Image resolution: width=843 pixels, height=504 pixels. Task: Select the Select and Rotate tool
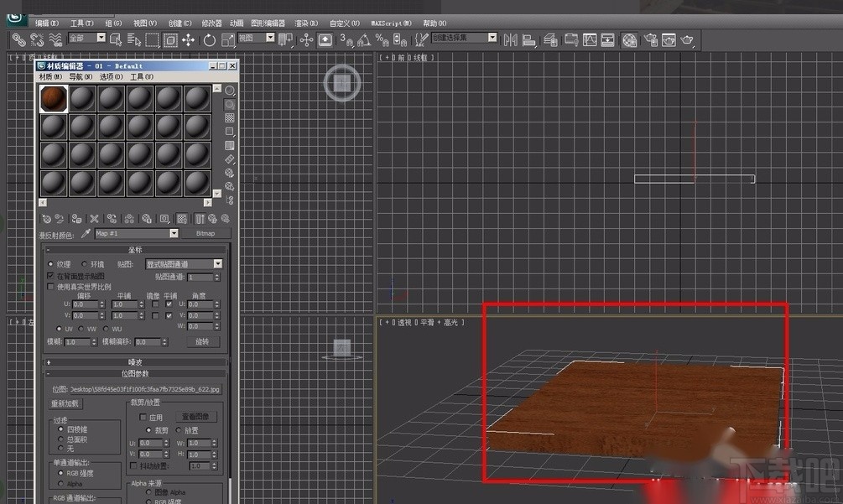click(210, 39)
